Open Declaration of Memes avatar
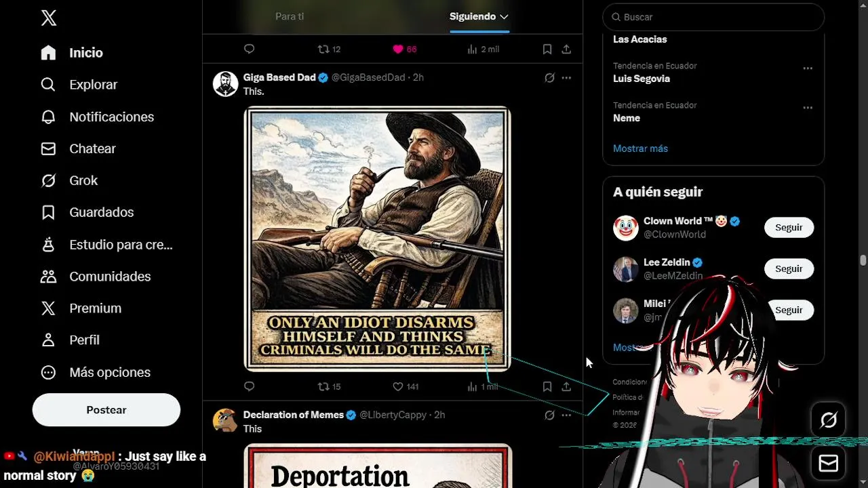The image size is (868, 488). [226, 421]
